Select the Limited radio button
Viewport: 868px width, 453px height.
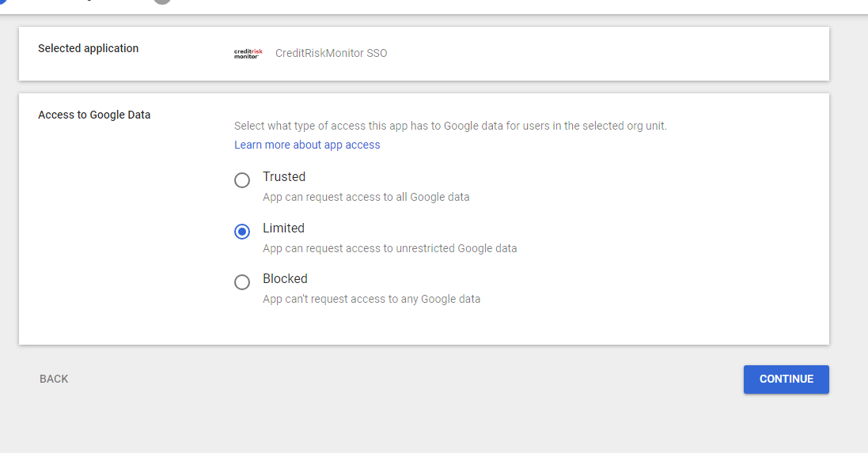[242, 232]
